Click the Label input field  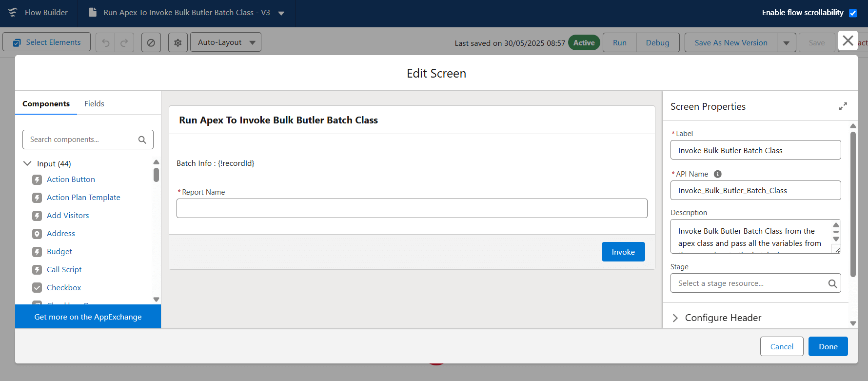tap(756, 150)
